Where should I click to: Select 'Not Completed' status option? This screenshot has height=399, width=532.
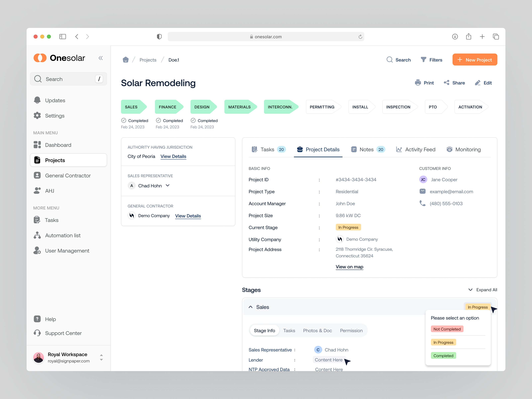tap(447, 329)
